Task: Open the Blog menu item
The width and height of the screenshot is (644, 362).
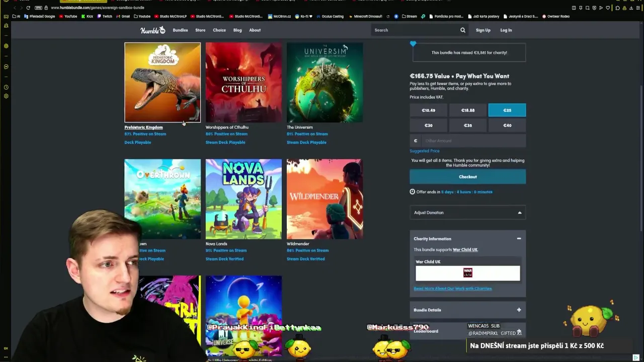Action: coord(237,30)
